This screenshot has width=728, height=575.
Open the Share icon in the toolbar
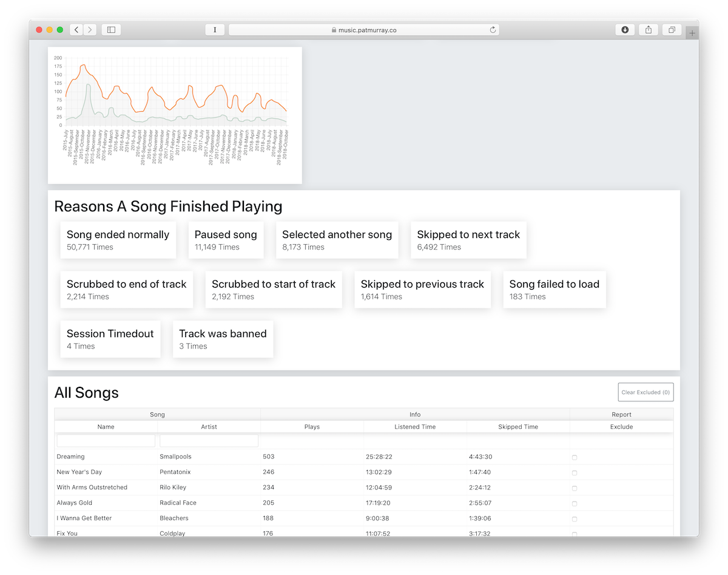pos(648,29)
